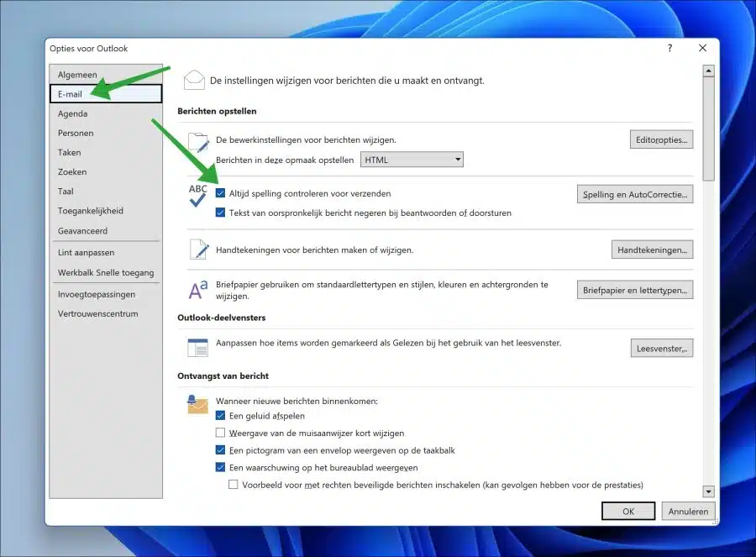The image size is (756, 557).
Task: Select the E-mail category
Action: pyautogui.click(x=106, y=93)
